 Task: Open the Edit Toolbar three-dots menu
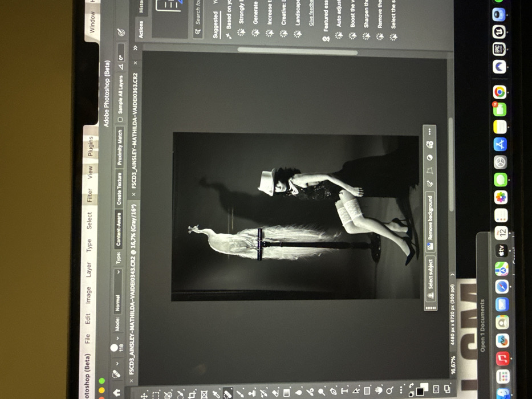pyautogui.click(x=401, y=389)
